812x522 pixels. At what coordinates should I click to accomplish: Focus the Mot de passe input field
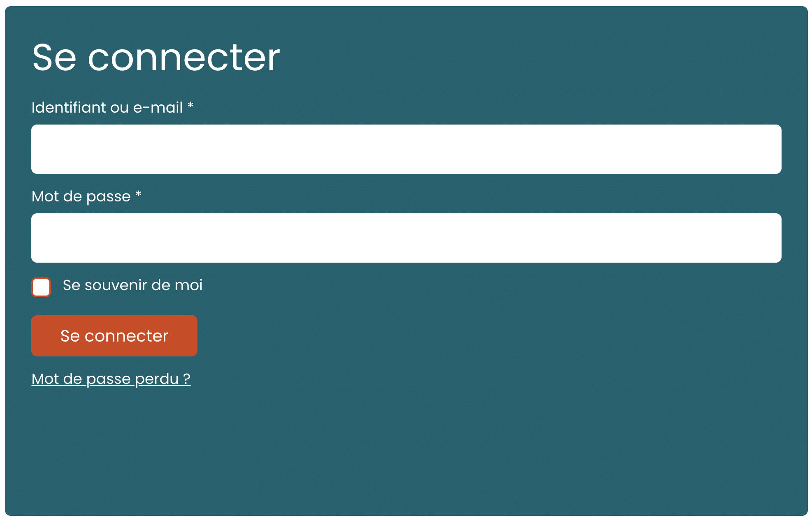coord(406,238)
